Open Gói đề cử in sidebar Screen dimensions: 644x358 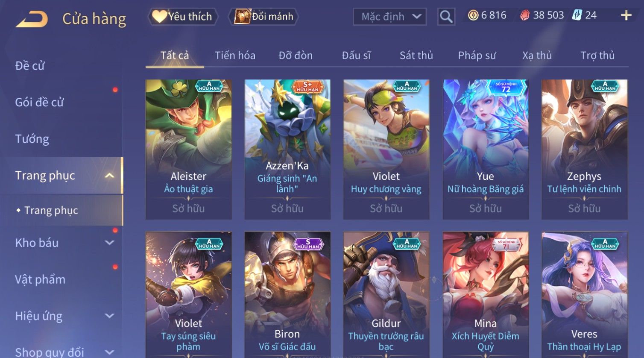tap(39, 103)
